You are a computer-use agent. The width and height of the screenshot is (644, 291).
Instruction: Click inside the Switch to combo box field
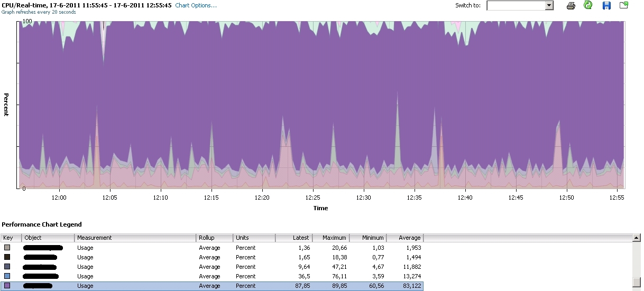[515, 5]
